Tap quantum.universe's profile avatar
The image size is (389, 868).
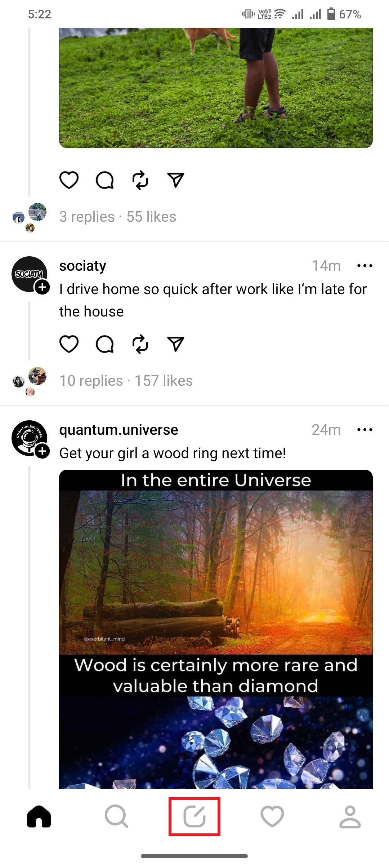coord(29,438)
